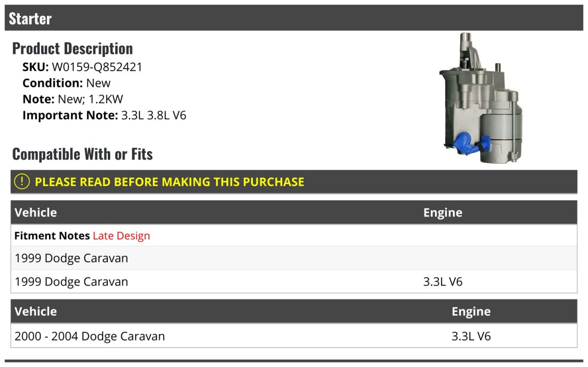Click the Engine column header in the first table
588x367 pixels.
coord(442,212)
